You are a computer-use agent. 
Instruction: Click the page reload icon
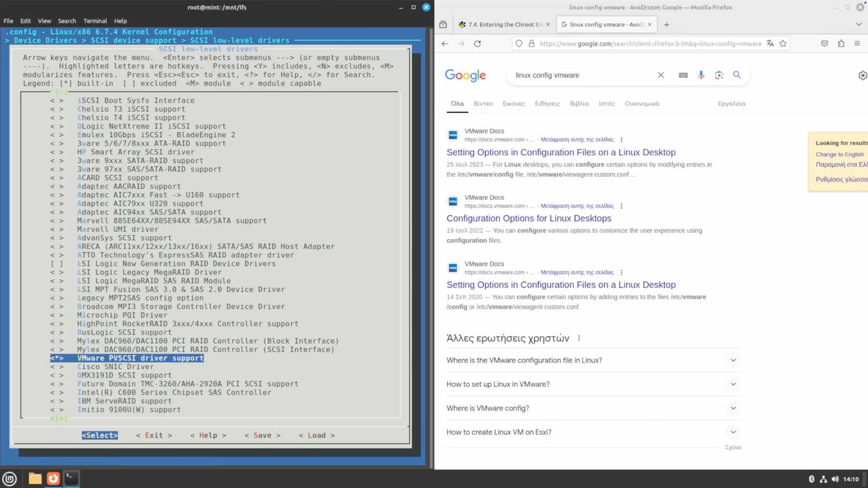(477, 44)
